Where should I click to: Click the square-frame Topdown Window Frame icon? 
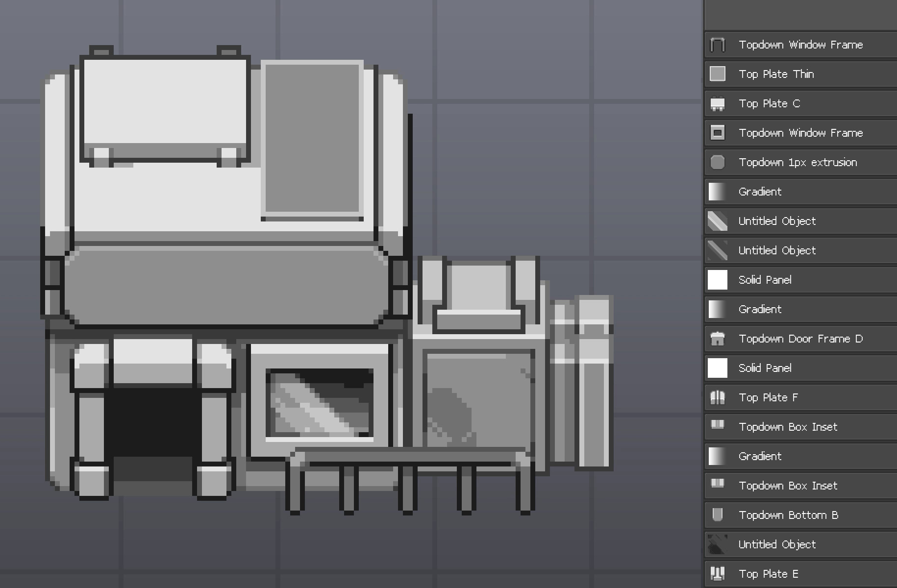pos(718,133)
